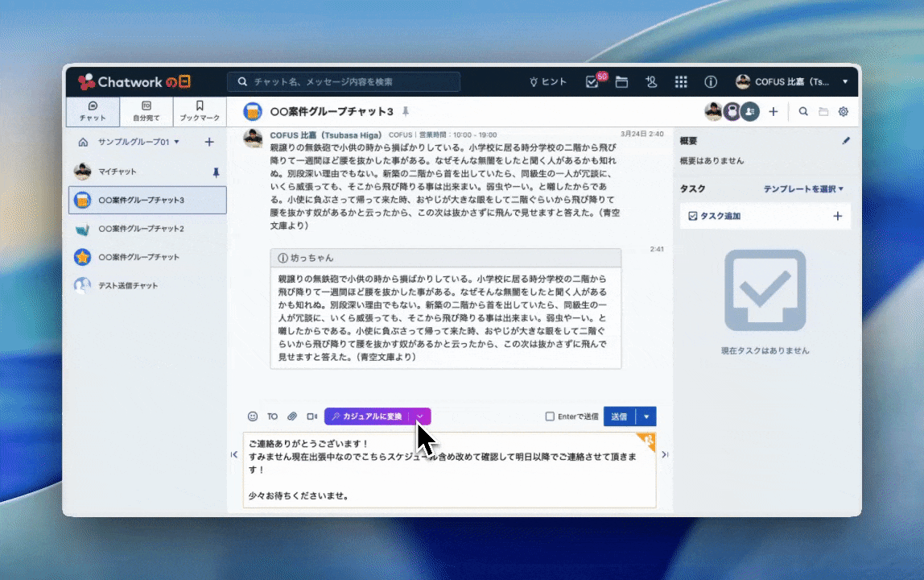Open send options dropdown arrow
This screenshot has height=580, width=924.
(646, 416)
